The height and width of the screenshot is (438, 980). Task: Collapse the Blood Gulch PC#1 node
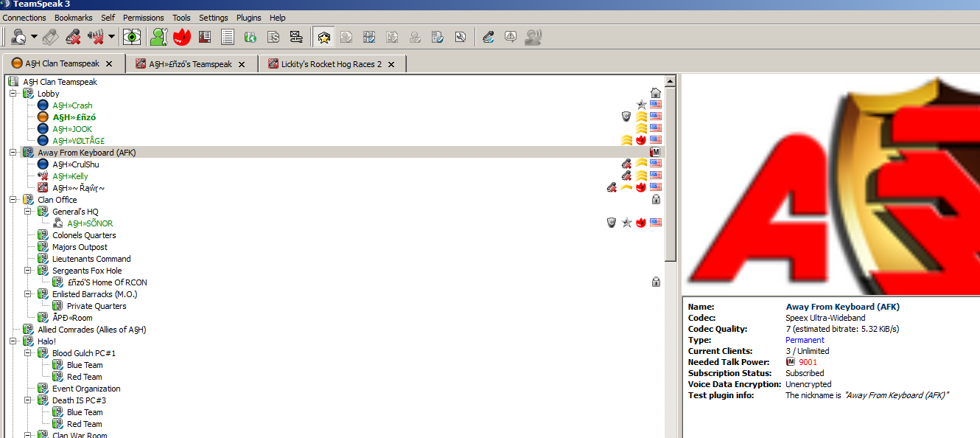pyautogui.click(x=27, y=353)
